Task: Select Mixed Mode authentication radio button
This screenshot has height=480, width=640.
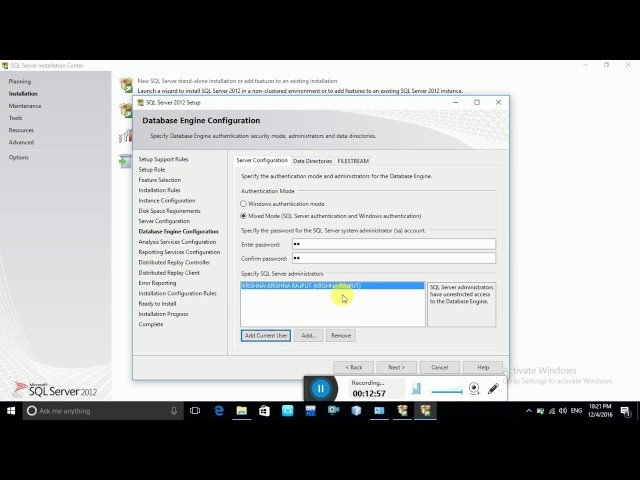Action: tap(243, 216)
